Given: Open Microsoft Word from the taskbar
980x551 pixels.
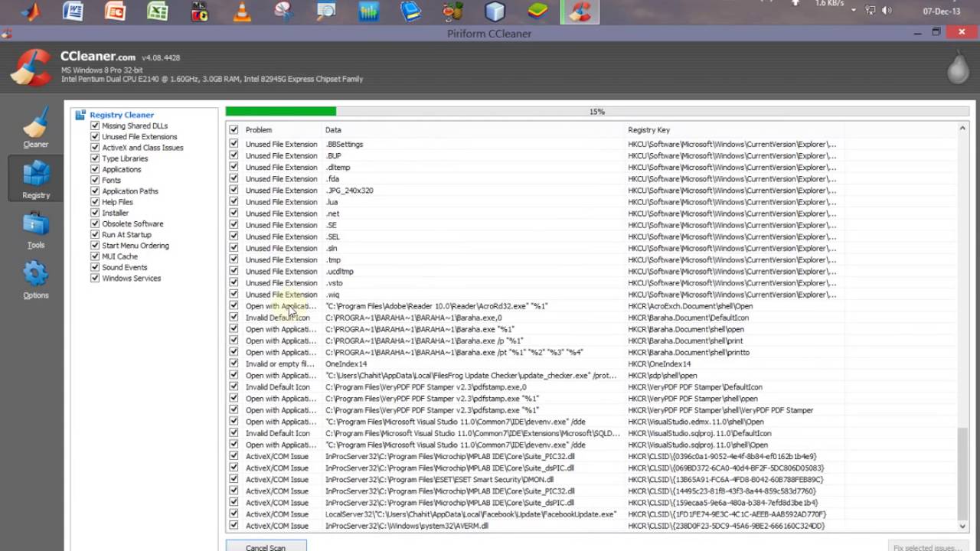Looking at the screenshot, I should pos(73,11).
